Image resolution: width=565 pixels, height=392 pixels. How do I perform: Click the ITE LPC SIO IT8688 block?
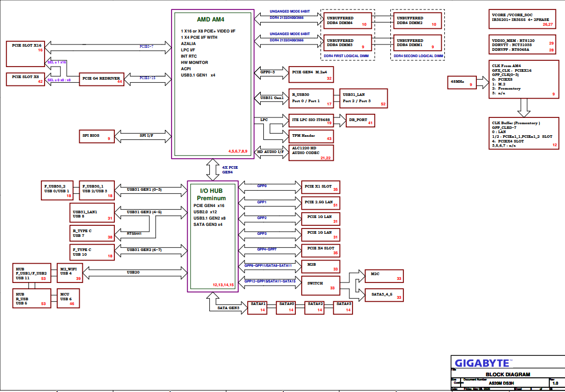[x=311, y=120]
